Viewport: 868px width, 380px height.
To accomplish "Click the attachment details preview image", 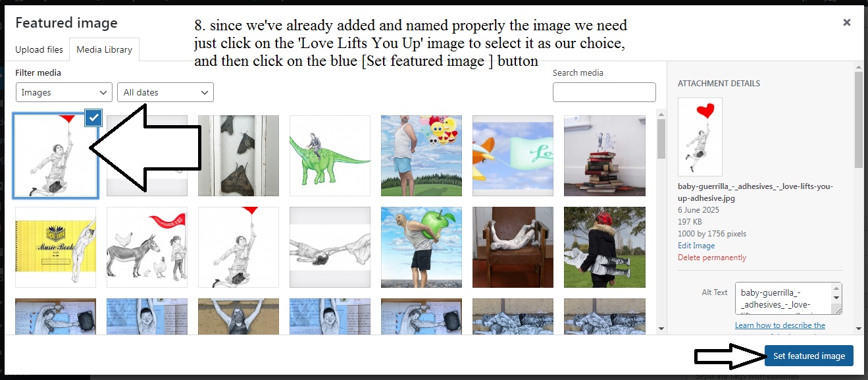I will tap(700, 137).
